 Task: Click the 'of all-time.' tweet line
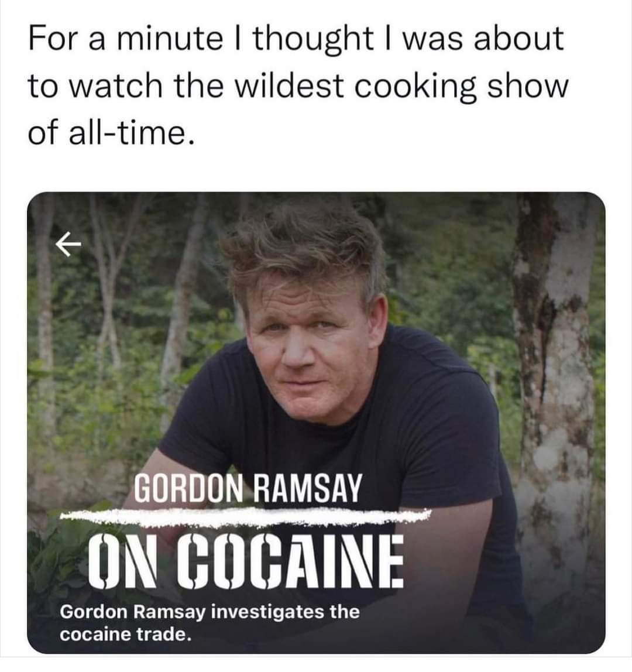(x=111, y=133)
